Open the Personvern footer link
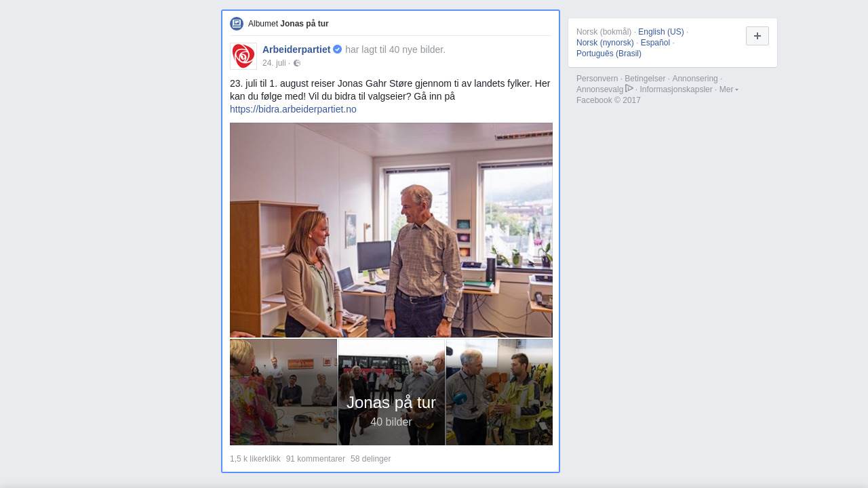The width and height of the screenshot is (868, 488). pyautogui.click(x=597, y=79)
